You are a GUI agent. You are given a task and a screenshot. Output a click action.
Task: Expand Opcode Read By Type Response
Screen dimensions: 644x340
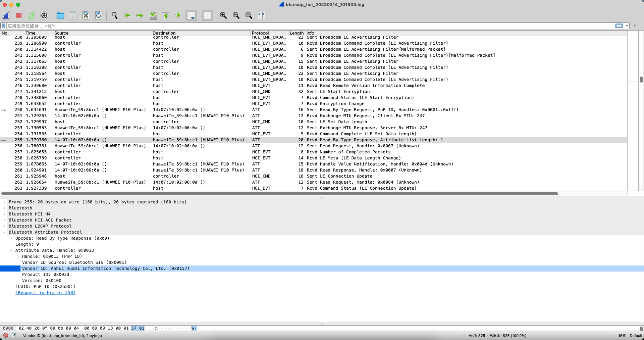[11, 238]
